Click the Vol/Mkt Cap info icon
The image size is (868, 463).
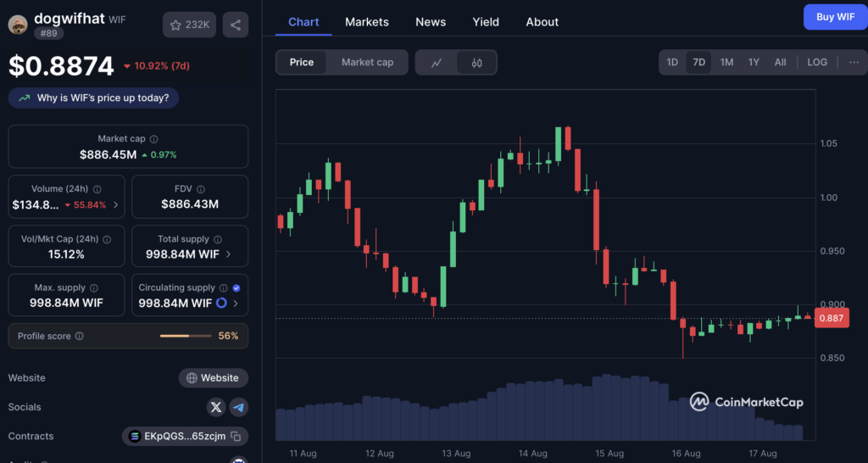click(x=107, y=239)
